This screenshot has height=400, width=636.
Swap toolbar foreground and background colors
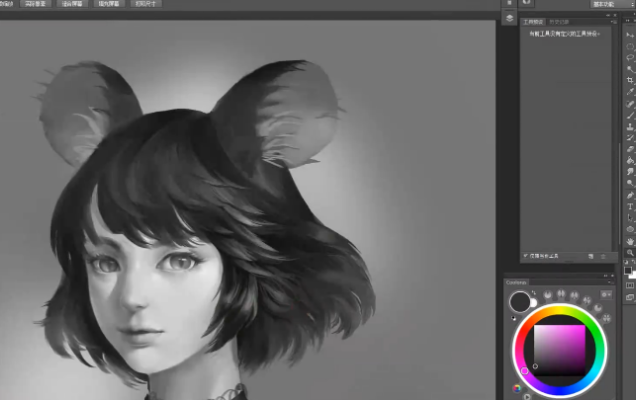(634, 262)
